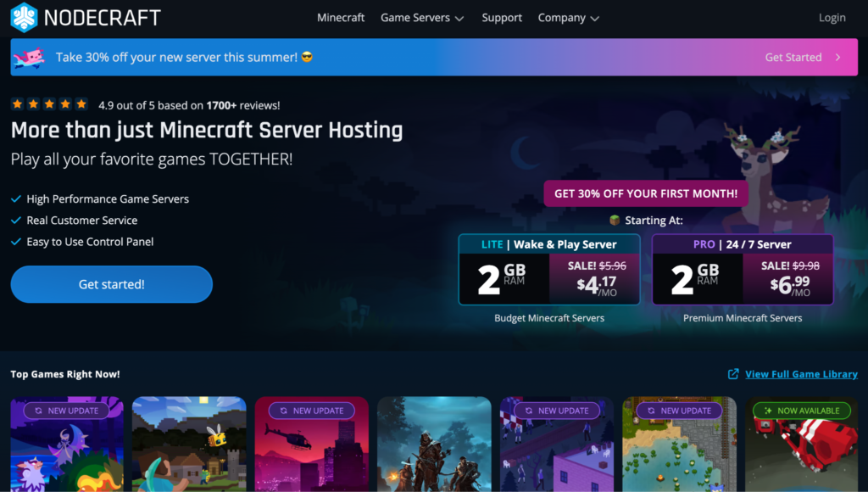Click the NEW UPDATE badge on isometric town game
868x492 pixels.
[557, 411]
